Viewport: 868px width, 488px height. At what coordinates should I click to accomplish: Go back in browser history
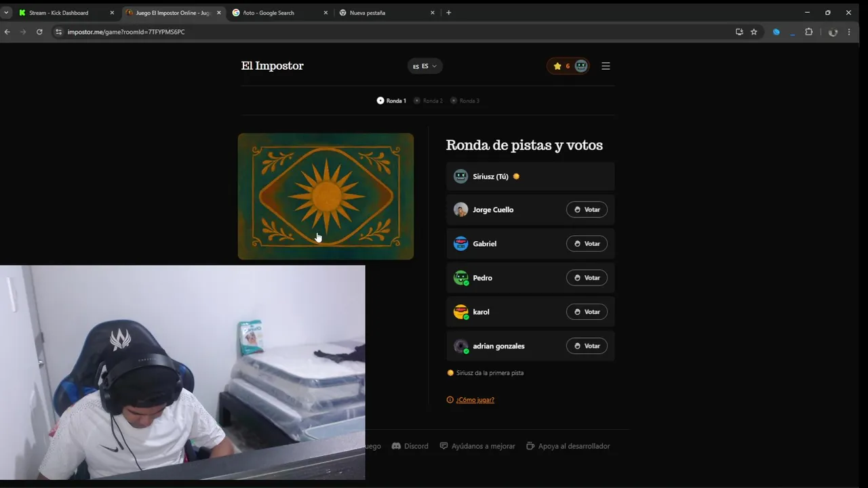(x=7, y=32)
